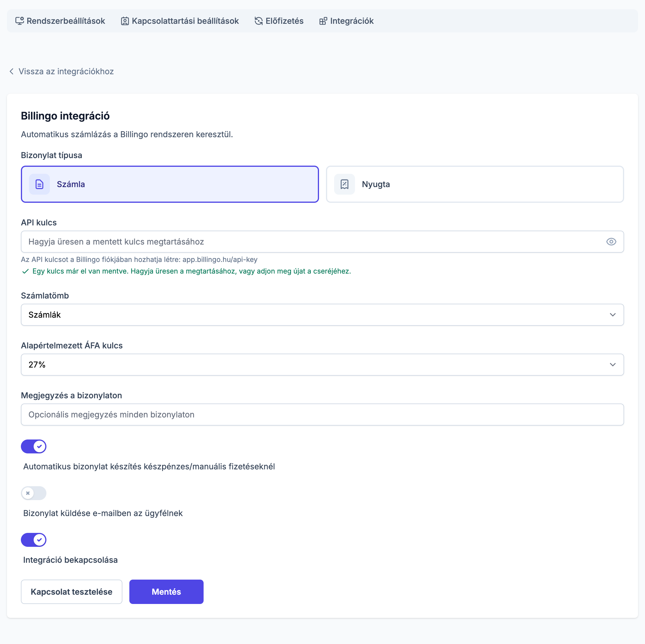Select the Integrációk tab
645x644 pixels.
tap(346, 21)
